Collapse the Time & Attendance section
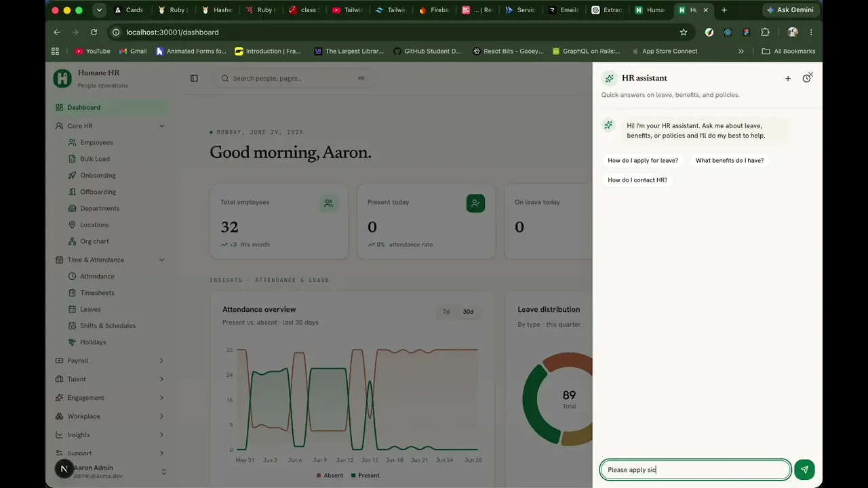 coord(111,260)
